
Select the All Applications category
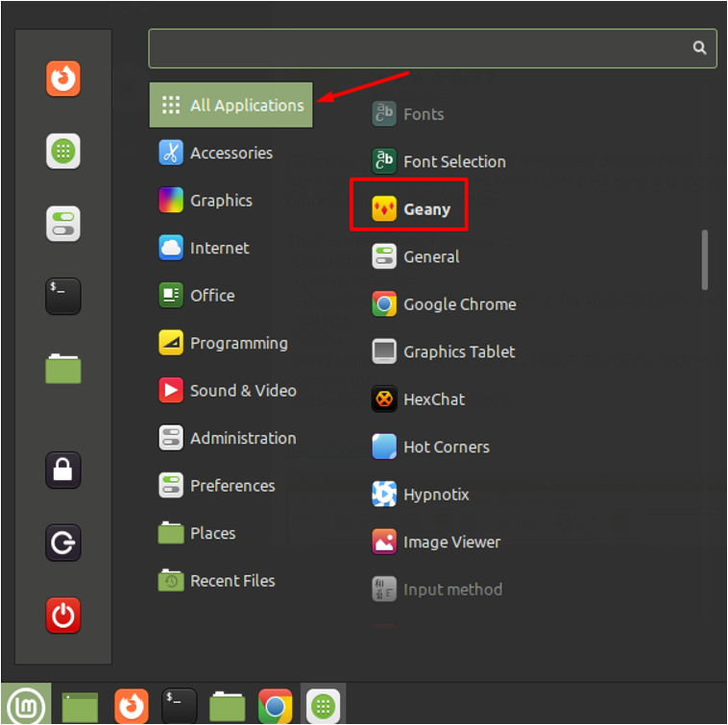(231, 105)
